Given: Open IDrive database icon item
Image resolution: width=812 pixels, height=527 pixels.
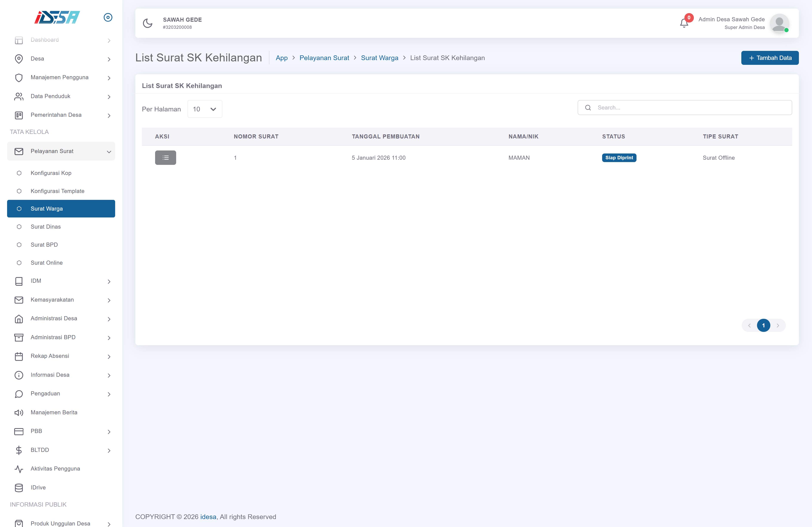Looking at the screenshot, I should click(x=38, y=488).
